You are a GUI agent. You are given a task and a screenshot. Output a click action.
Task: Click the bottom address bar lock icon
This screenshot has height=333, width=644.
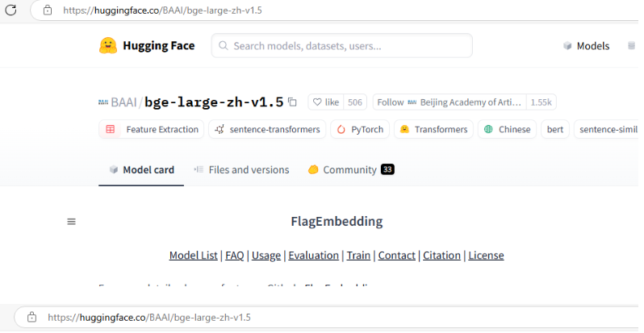click(31, 318)
